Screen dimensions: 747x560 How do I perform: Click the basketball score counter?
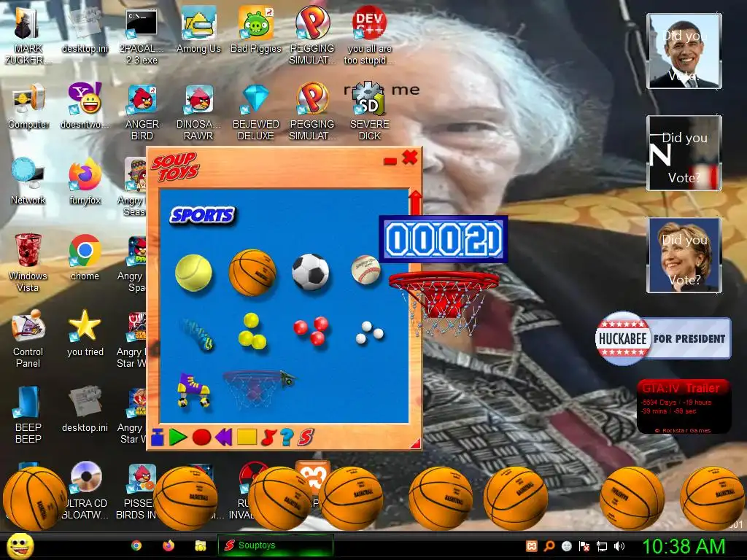(x=444, y=239)
